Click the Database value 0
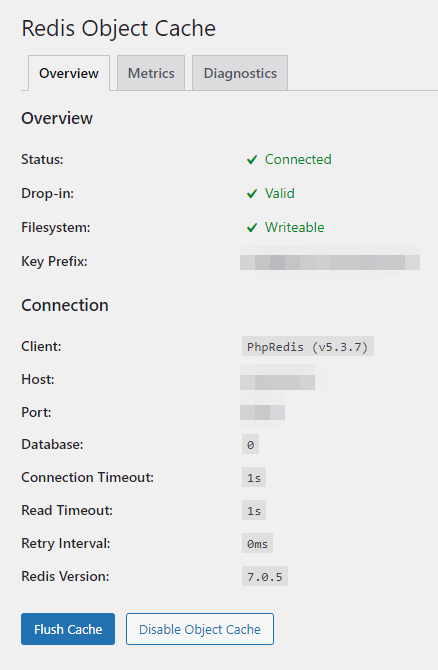Screen dimensions: 438x670 click(250, 445)
